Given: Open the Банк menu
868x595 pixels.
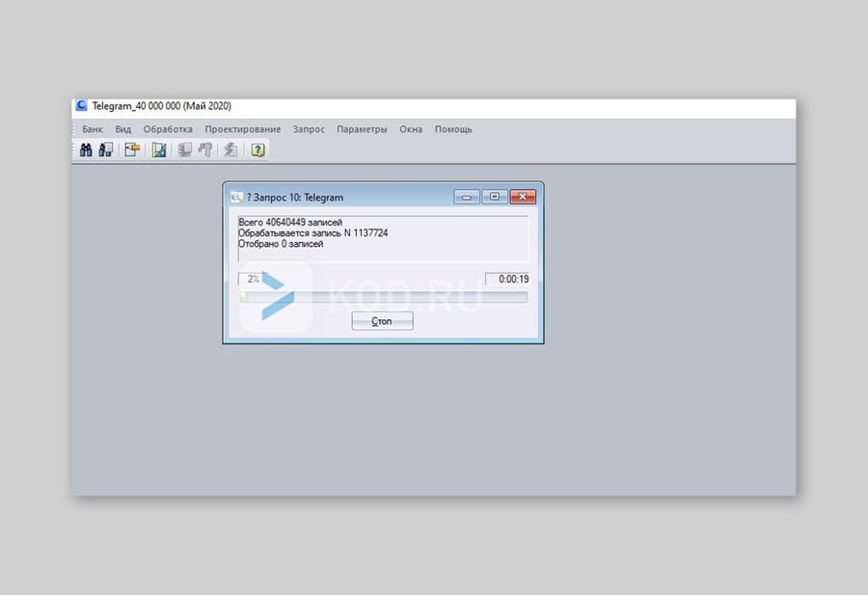Looking at the screenshot, I should point(93,129).
